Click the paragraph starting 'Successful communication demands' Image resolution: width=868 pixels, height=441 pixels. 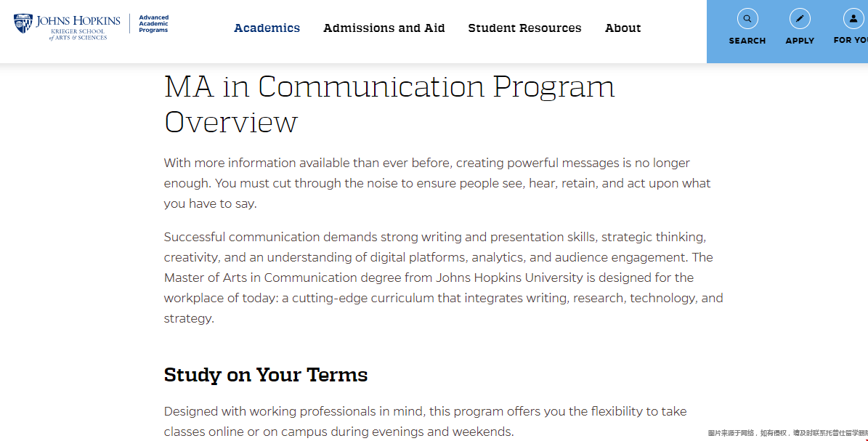click(443, 278)
